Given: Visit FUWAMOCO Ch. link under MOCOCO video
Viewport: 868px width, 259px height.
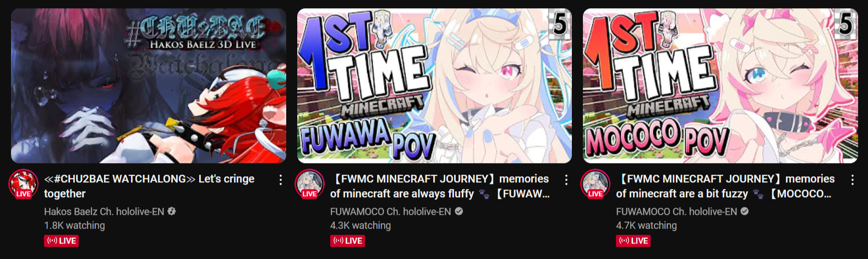Looking at the screenshot, I should (676, 212).
